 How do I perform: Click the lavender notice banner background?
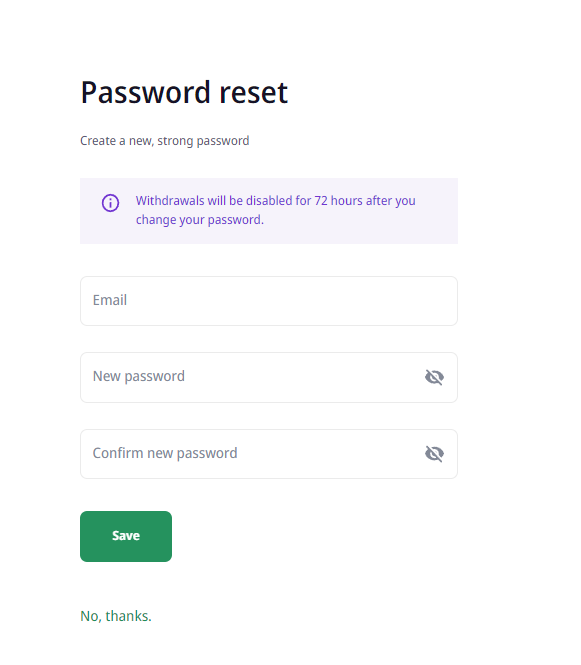click(x=269, y=211)
